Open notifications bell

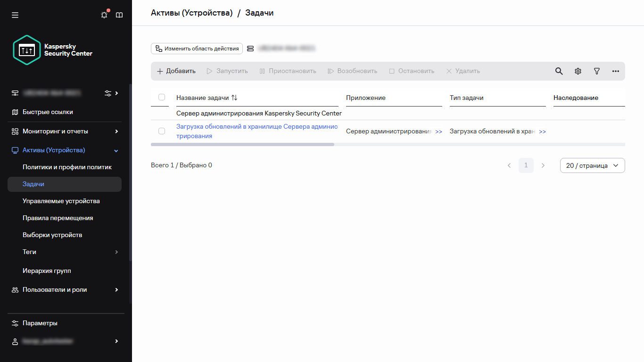coord(105,15)
